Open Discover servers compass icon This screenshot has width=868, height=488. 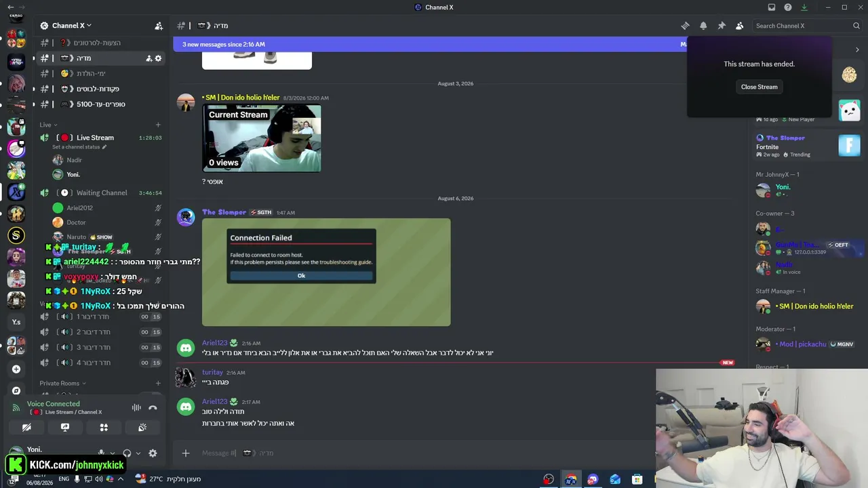(x=16, y=391)
